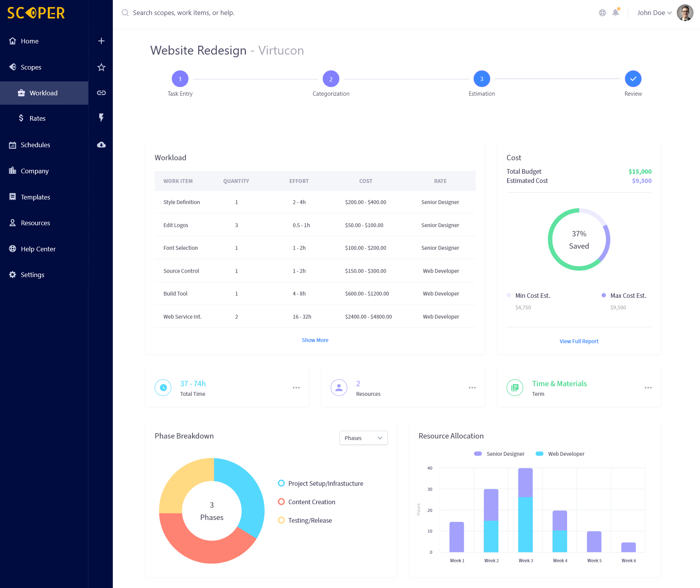Viewport: 700px width, 588px height.
Task: Go to step 3 Estimation
Action: tap(482, 79)
